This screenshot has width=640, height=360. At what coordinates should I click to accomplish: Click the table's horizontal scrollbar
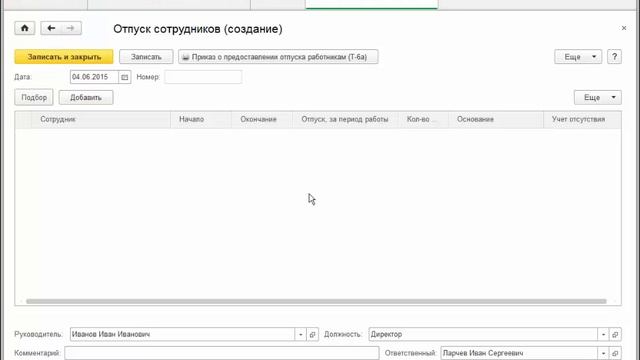pos(316,301)
